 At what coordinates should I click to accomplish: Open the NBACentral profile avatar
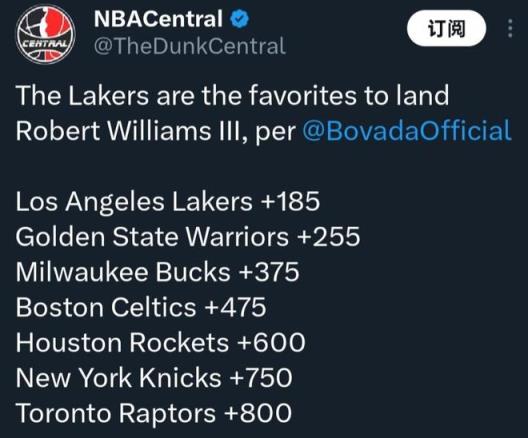tap(45, 34)
